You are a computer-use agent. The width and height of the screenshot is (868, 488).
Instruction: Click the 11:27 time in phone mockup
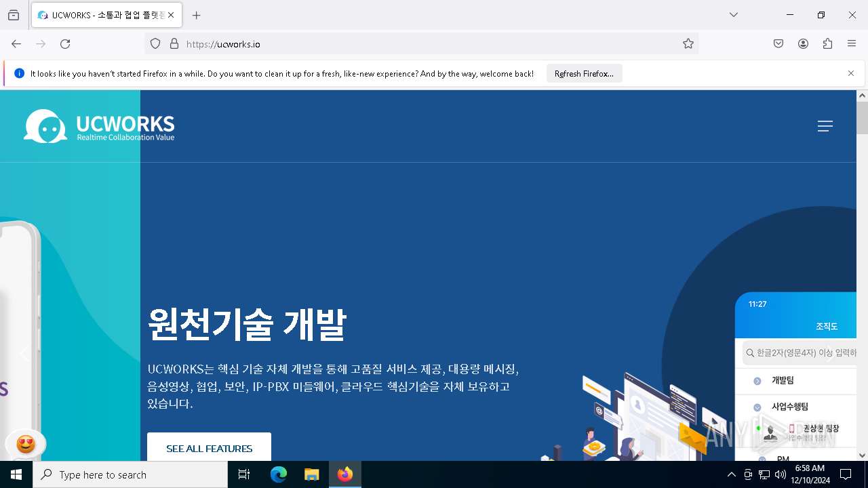pos(757,304)
